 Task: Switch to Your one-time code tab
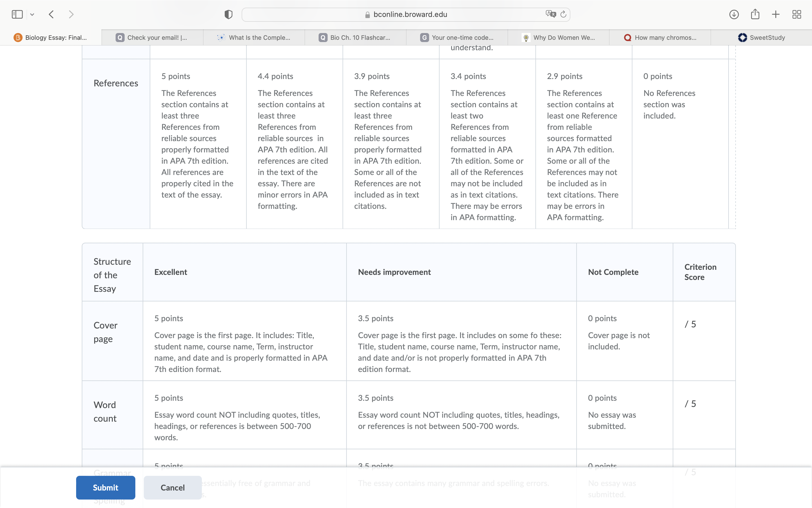pos(457,38)
